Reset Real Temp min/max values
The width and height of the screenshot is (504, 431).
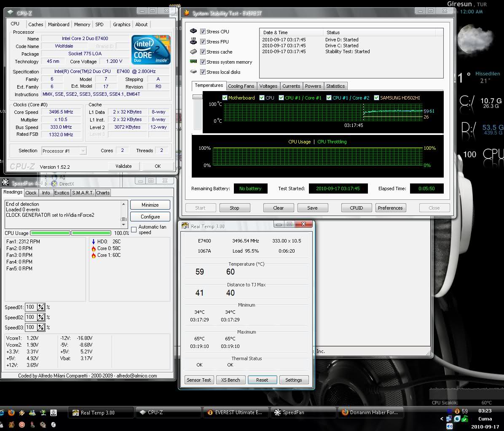tap(262, 380)
